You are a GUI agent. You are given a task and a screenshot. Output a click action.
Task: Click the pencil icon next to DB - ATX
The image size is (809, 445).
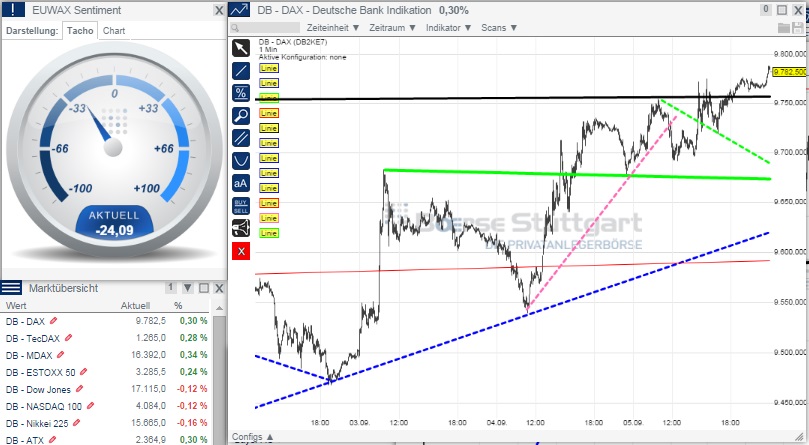52,440
